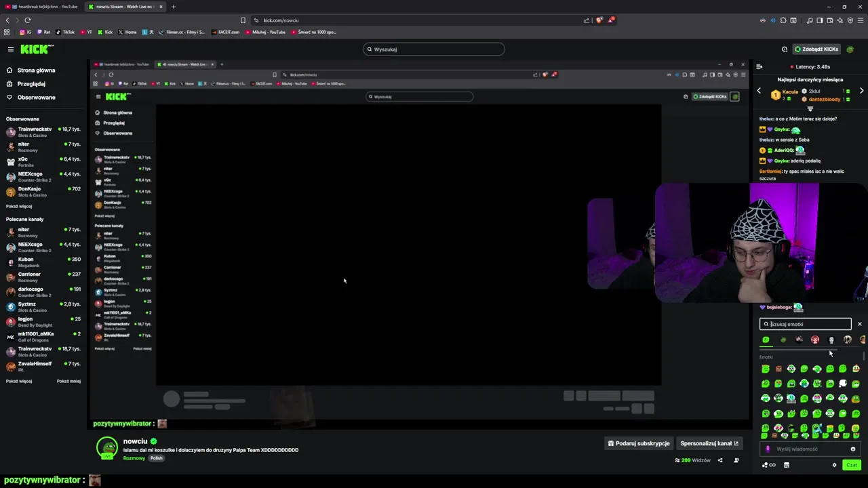Click the nowciu channel avatar

pos(106,448)
